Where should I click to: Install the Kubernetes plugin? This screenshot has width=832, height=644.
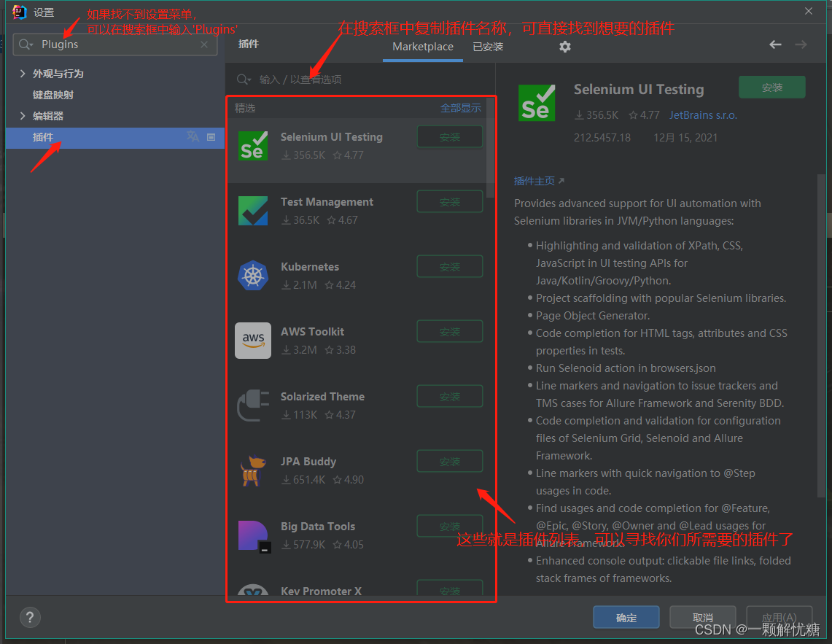point(450,266)
